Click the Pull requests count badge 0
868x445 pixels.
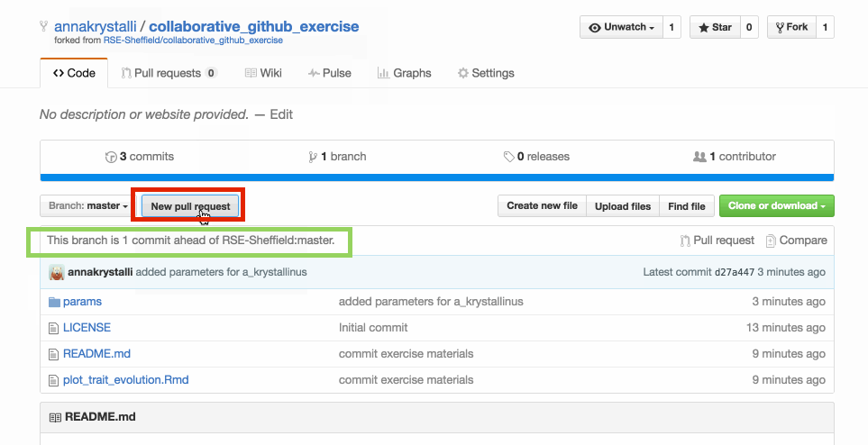(x=210, y=73)
